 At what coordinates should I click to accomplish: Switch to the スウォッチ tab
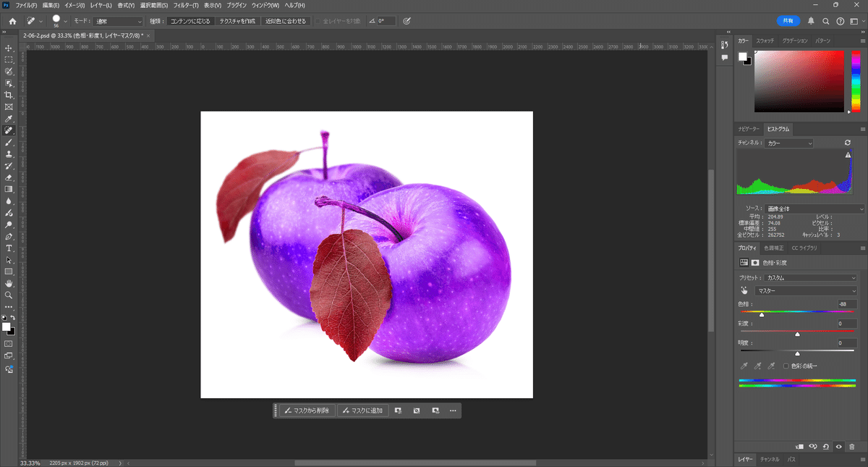pyautogui.click(x=765, y=41)
